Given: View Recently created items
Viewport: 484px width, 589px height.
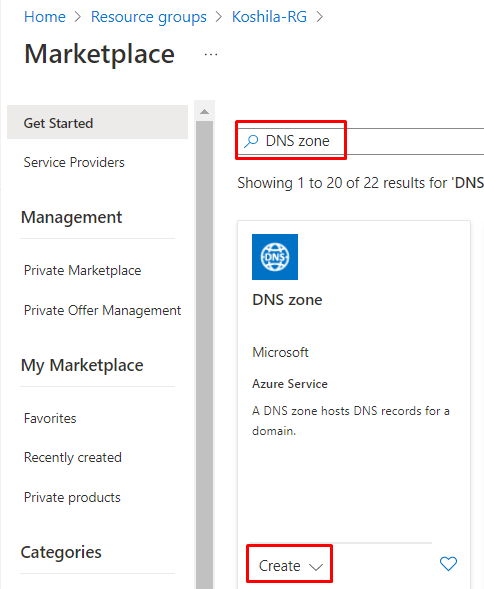Looking at the screenshot, I should coord(73,458).
